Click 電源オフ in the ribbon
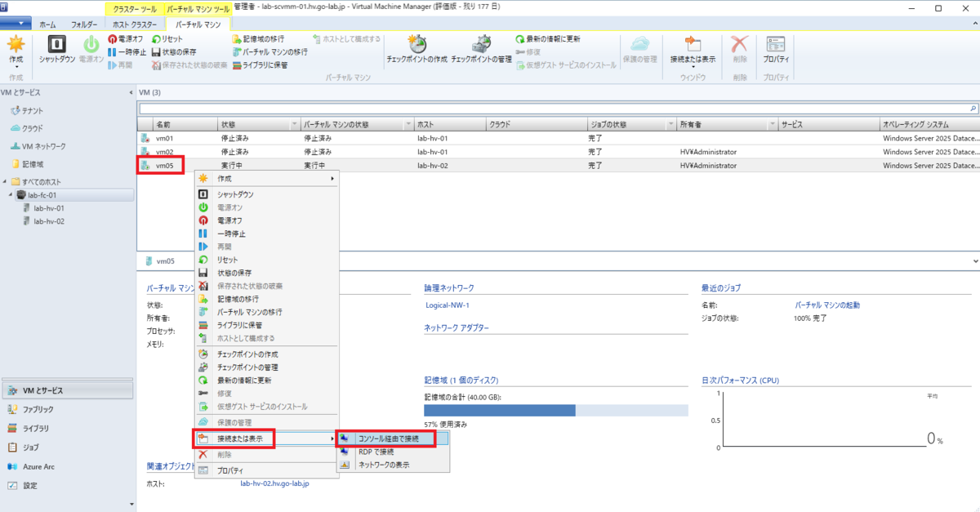This screenshot has width=980, height=512. tap(125, 39)
